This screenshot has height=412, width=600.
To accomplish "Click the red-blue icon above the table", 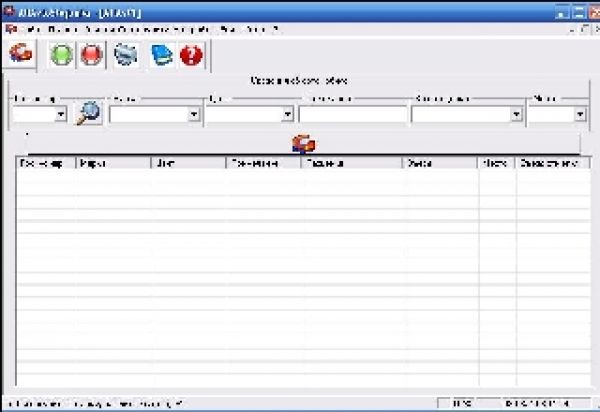I will click(303, 144).
